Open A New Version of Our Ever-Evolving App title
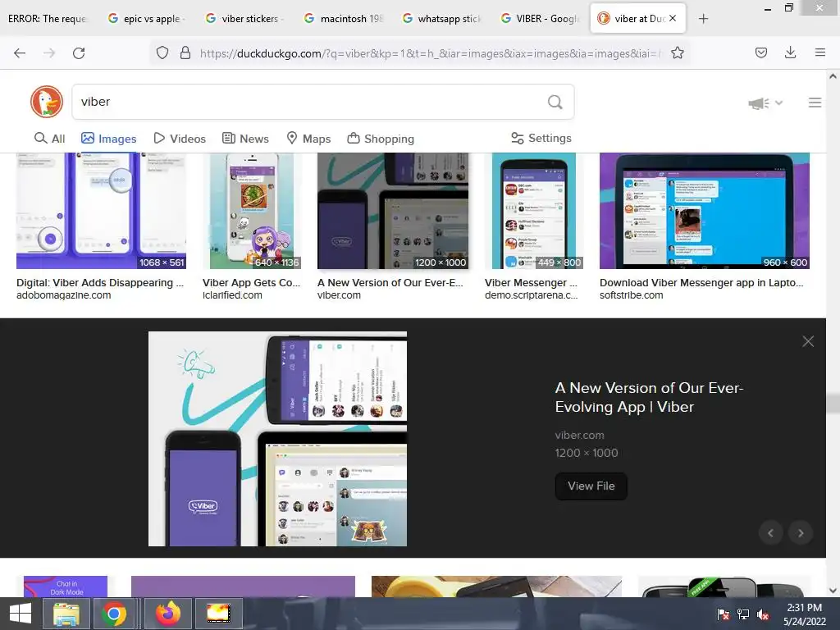Screen dimensions: 840x630 tap(649, 398)
